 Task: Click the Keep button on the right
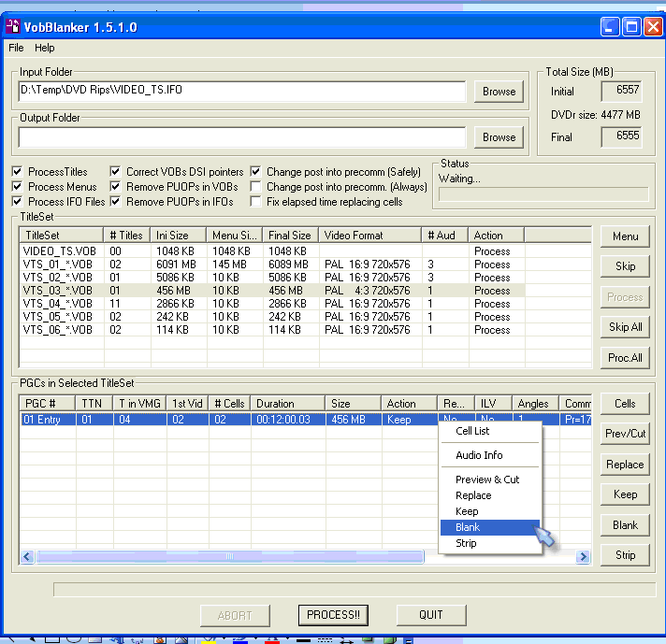[625, 494]
